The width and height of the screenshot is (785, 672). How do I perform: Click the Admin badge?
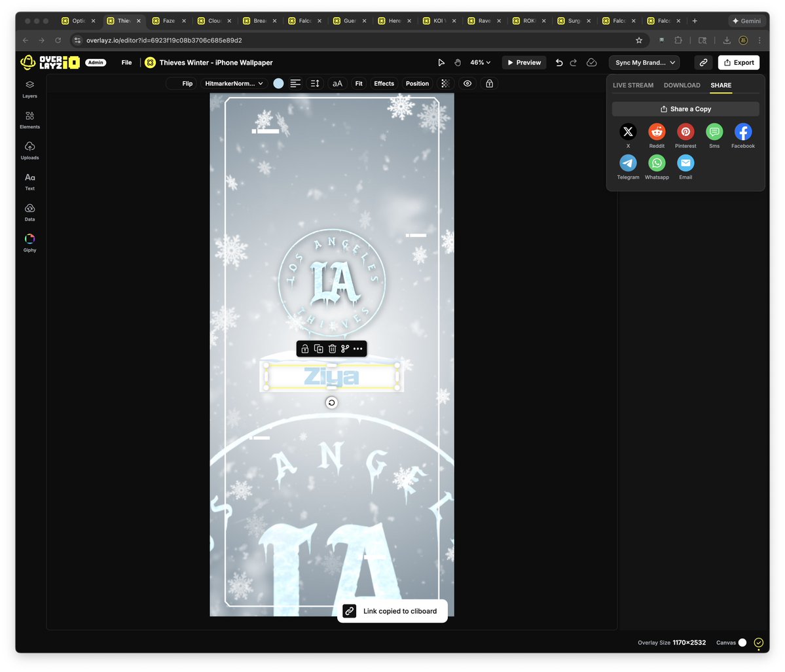(96, 63)
